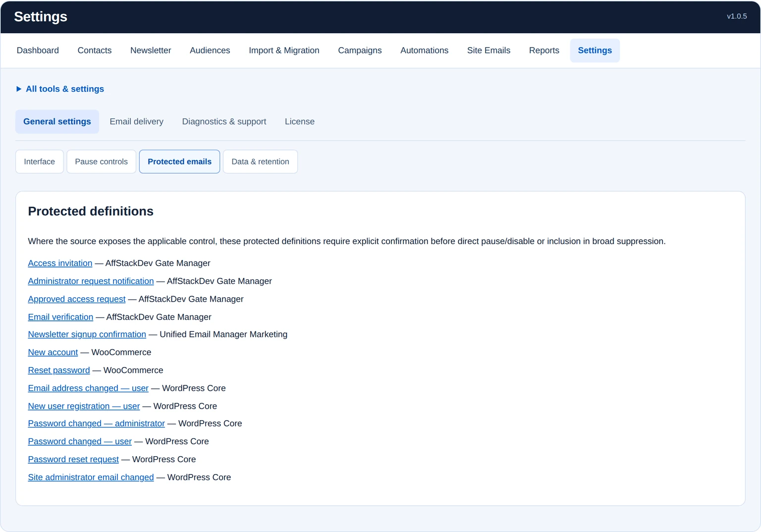This screenshot has height=532, width=761.
Task: Open the Audiences tab
Action: coord(210,51)
